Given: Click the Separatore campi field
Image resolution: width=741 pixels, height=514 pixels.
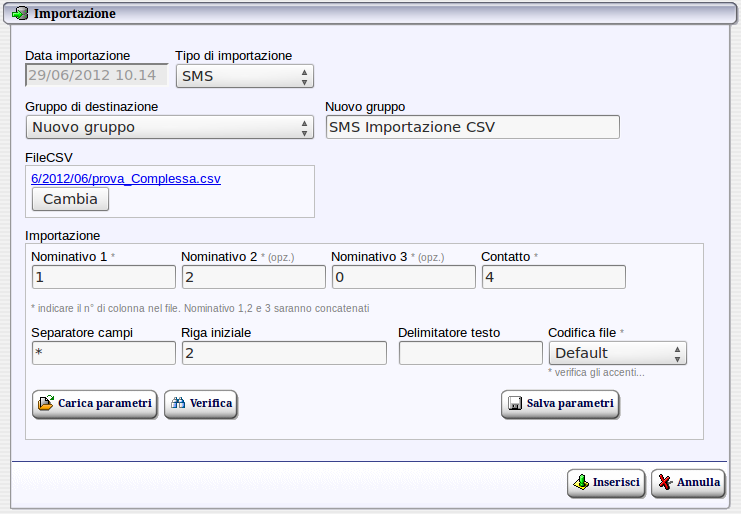Looking at the screenshot, I should coord(103,353).
